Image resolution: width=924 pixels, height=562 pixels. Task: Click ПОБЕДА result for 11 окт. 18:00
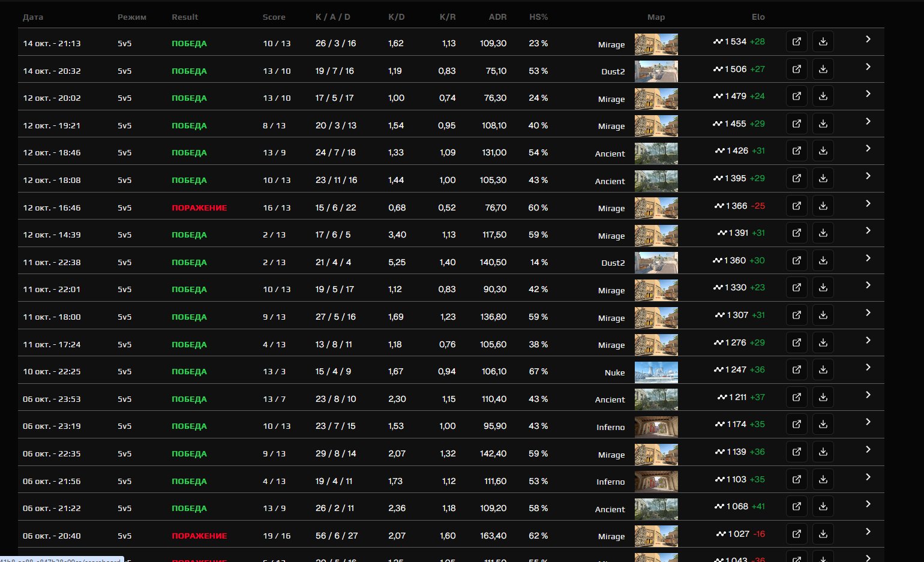tap(189, 317)
